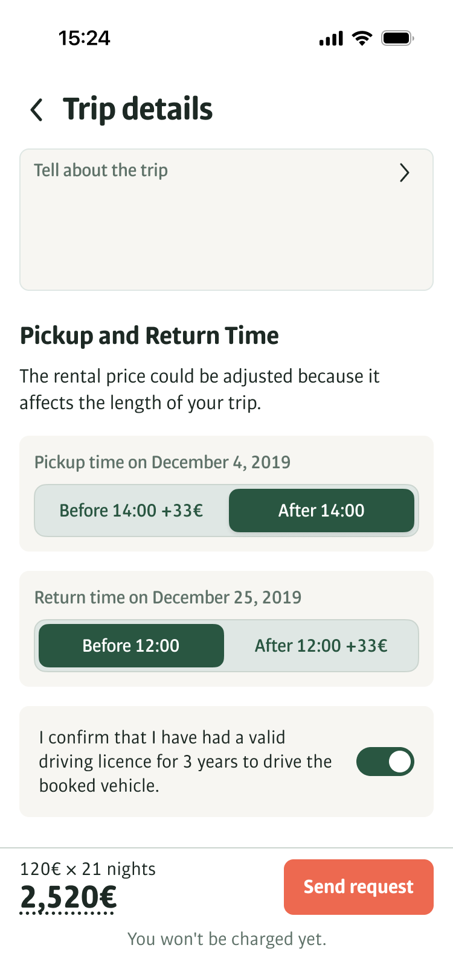
Task: Choose return 'After 12:00 +33€' option
Action: (321, 646)
